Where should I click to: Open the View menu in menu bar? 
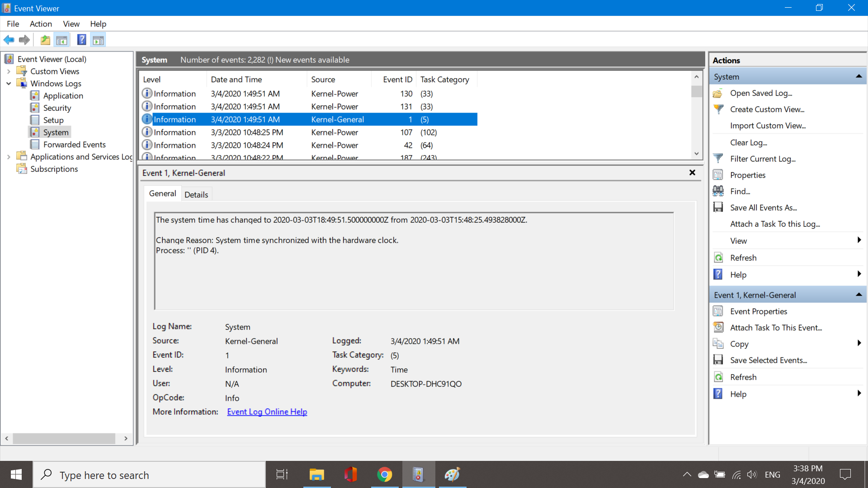point(71,24)
